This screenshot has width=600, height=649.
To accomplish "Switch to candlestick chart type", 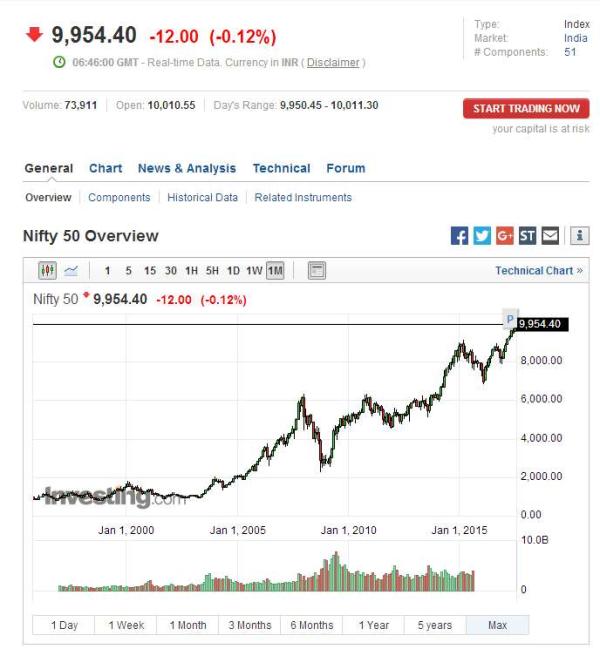I will [x=48, y=271].
